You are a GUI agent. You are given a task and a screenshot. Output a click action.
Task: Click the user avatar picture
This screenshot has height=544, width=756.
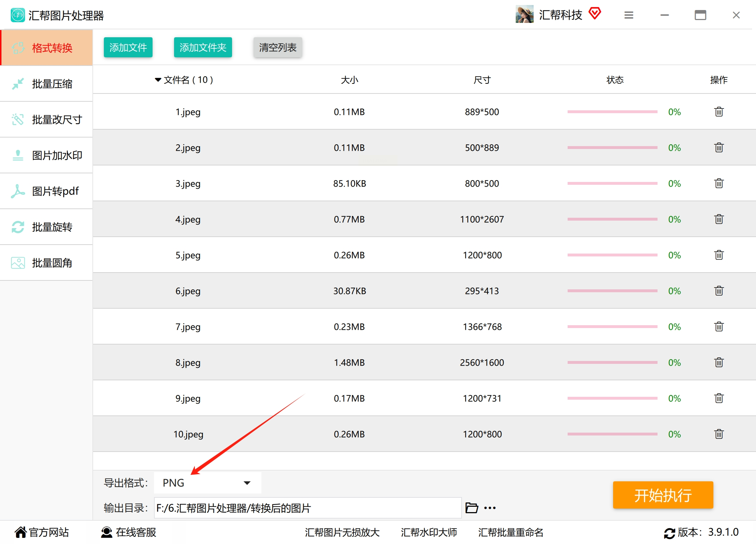[524, 14]
